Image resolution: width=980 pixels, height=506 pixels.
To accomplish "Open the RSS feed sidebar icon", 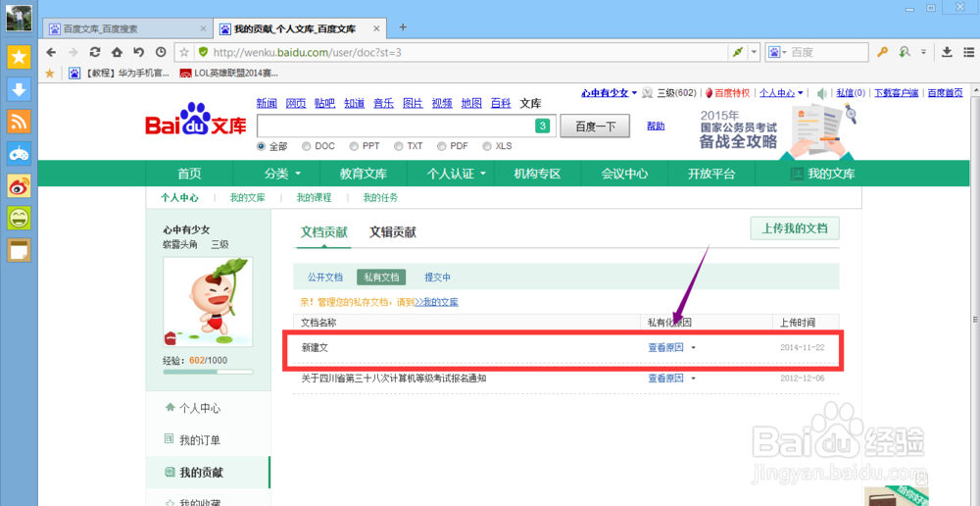I will coord(19,122).
